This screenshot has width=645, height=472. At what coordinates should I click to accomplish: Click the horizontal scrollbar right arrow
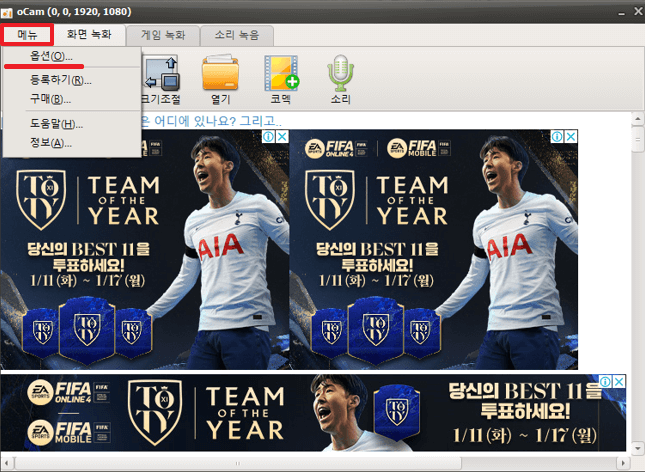pos(624,463)
